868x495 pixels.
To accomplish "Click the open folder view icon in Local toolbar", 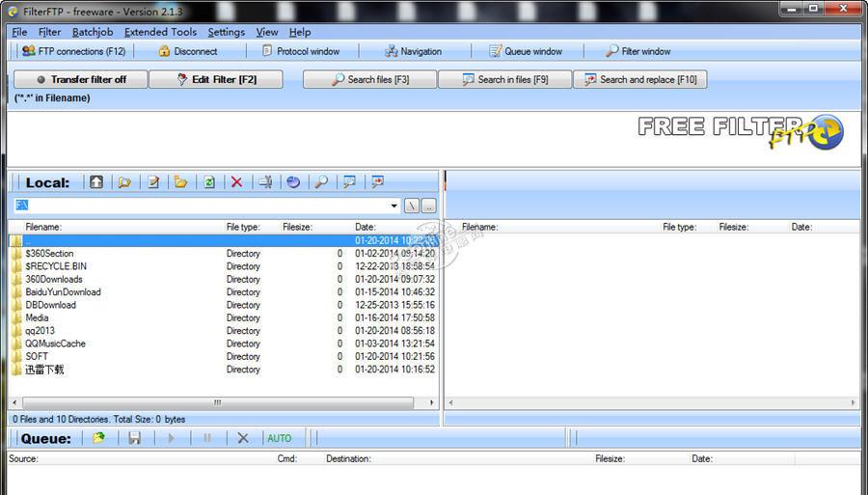I will click(x=124, y=181).
